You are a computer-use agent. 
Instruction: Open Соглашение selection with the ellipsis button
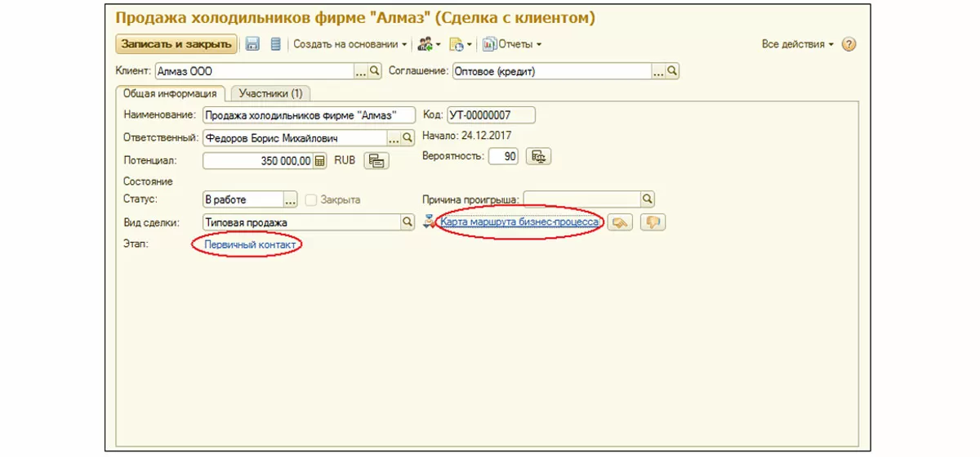(x=658, y=72)
